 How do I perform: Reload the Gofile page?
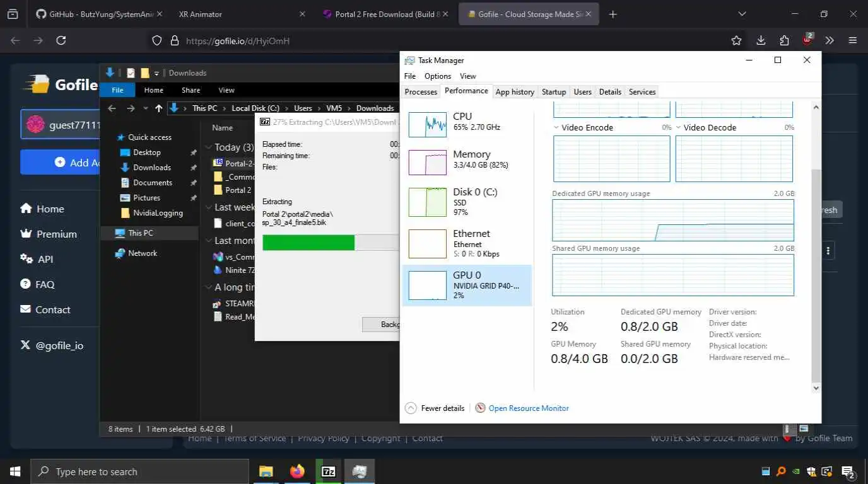pos(61,40)
